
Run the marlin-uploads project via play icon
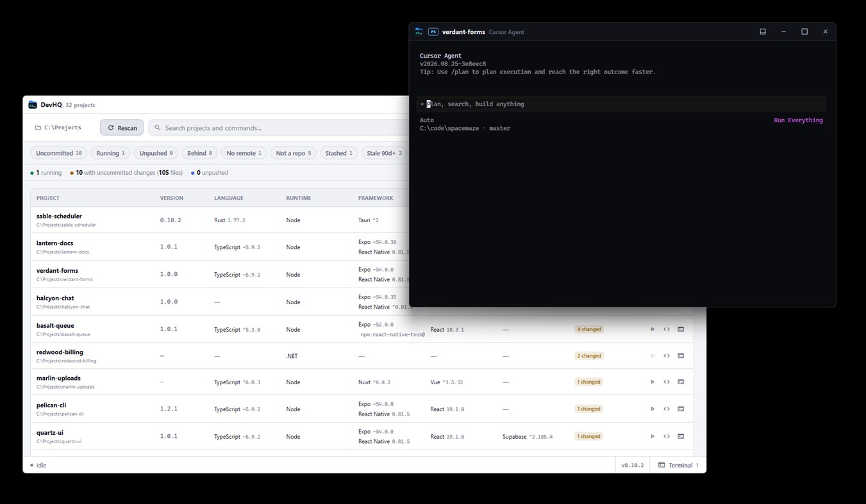point(653,382)
